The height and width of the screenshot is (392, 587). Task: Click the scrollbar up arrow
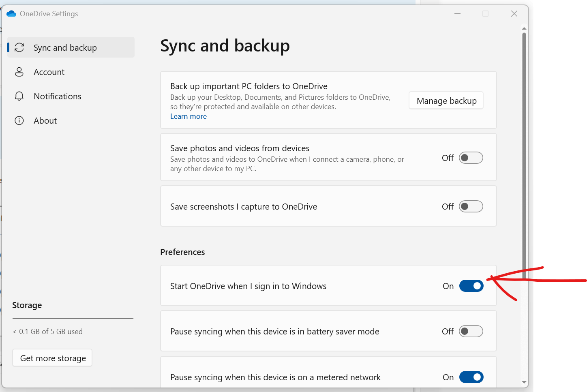click(x=524, y=28)
